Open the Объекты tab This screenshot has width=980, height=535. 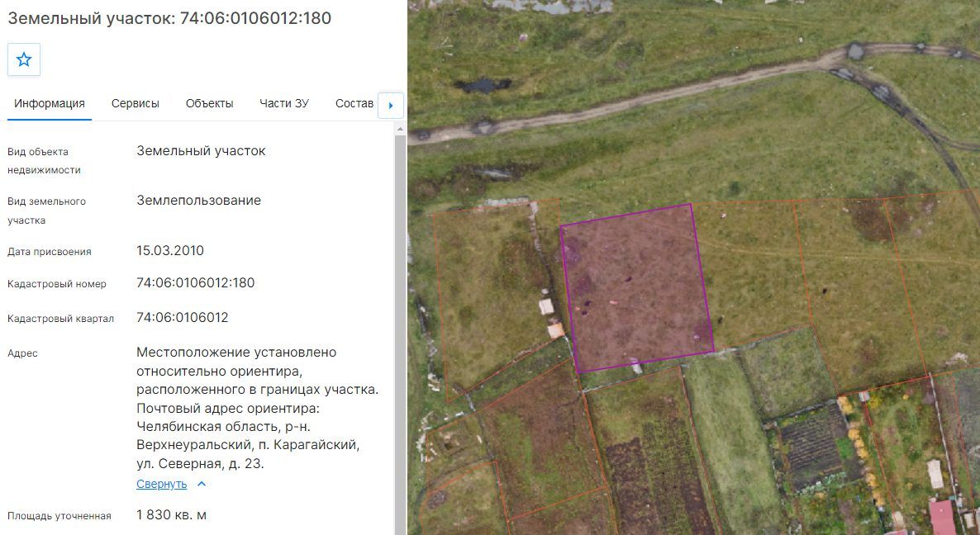(x=209, y=104)
